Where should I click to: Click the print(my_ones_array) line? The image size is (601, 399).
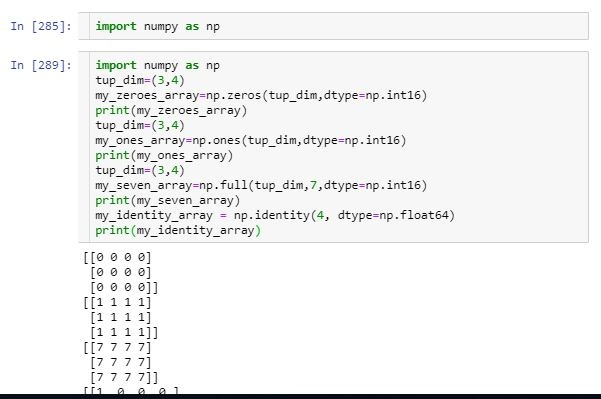(164, 155)
